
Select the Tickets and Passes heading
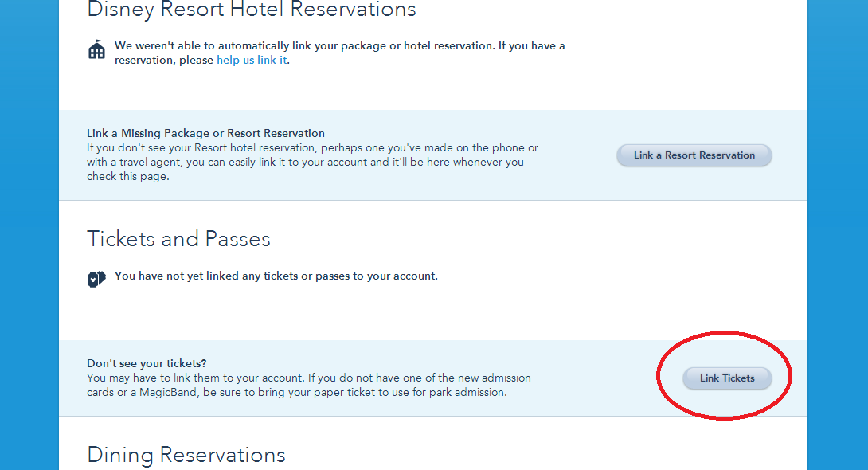coord(178,239)
